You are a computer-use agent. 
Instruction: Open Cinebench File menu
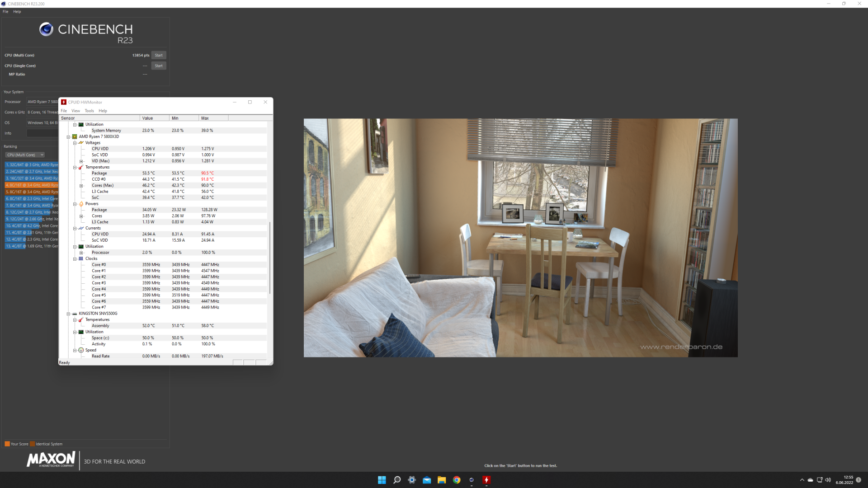coord(5,12)
